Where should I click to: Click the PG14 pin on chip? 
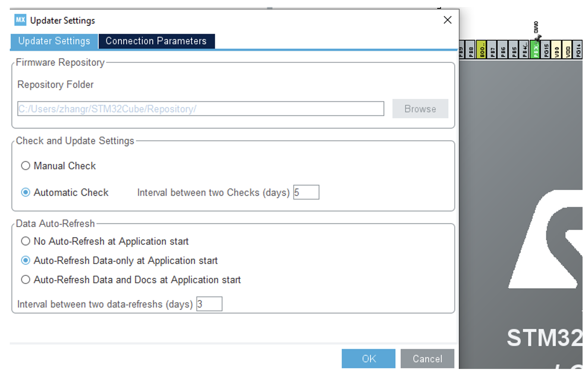coord(578,50)
